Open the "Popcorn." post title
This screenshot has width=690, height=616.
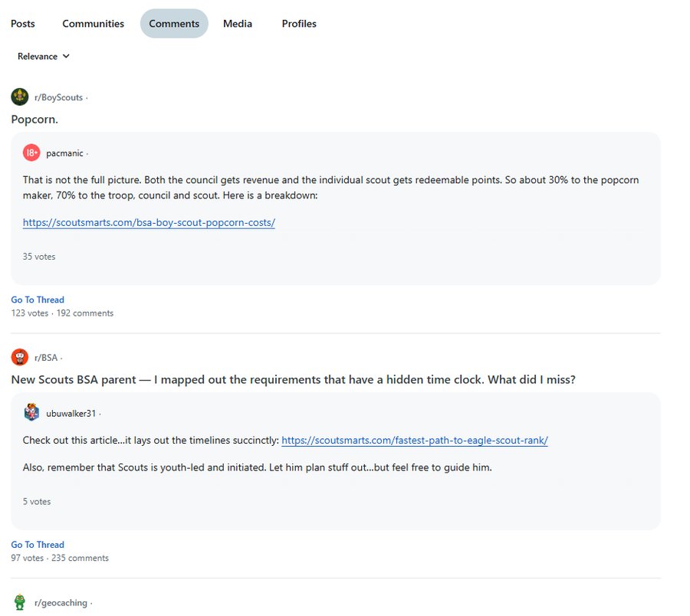click(x=34, y=120)
